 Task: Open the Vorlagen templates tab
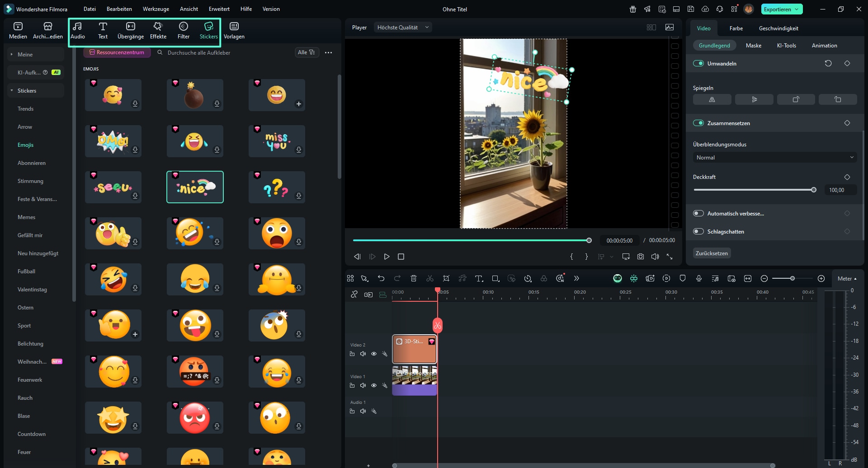[x=234, y=31]
